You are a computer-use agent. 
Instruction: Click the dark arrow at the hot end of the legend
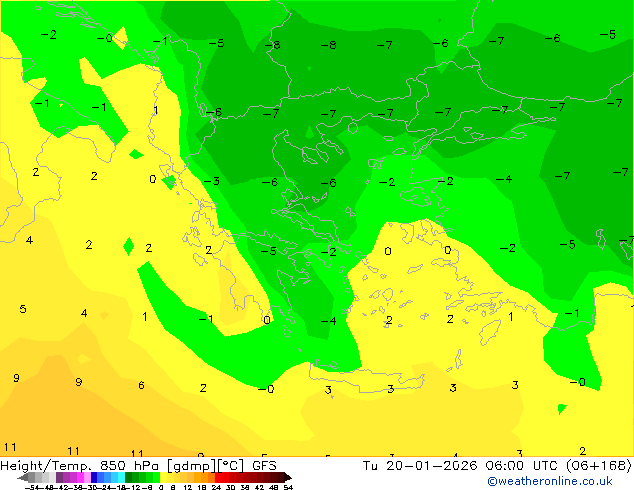[287, 477]
